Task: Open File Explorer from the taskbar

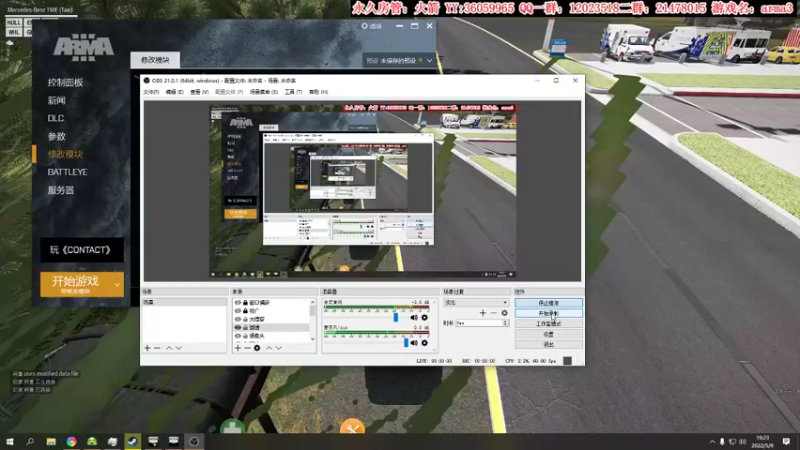Action: pyautogui.click(x=51, y=442)
